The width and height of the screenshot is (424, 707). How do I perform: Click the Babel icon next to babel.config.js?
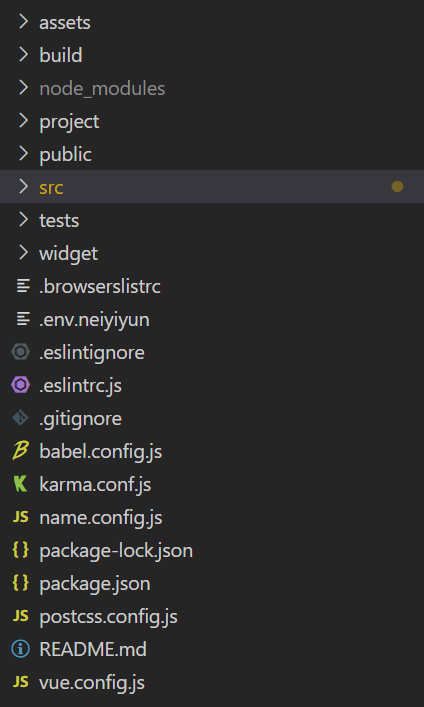coord(20,451)
